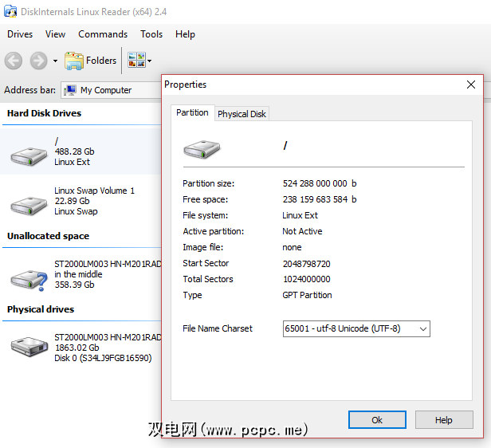Close the Properties dialog
The height and width of the screenshot is (448, 491).
(x=471, y=84)
